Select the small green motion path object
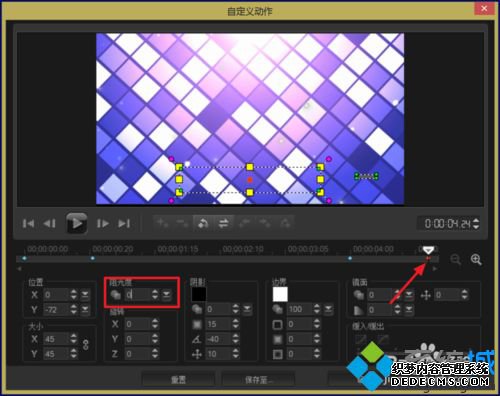Viewport: 500px width, 396px height. point(366,176)
